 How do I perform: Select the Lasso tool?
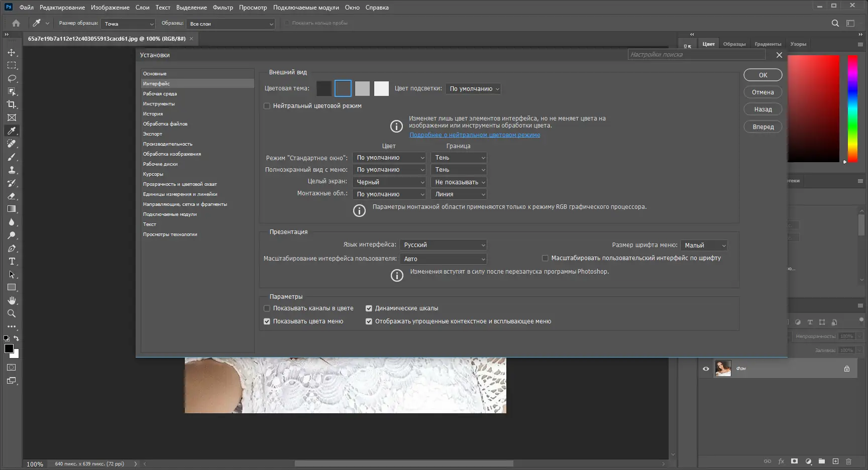[x=12, y=78]
